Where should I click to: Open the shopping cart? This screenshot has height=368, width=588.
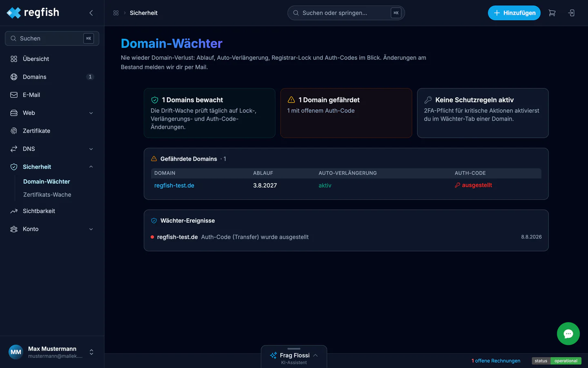(x=552, y=13)
